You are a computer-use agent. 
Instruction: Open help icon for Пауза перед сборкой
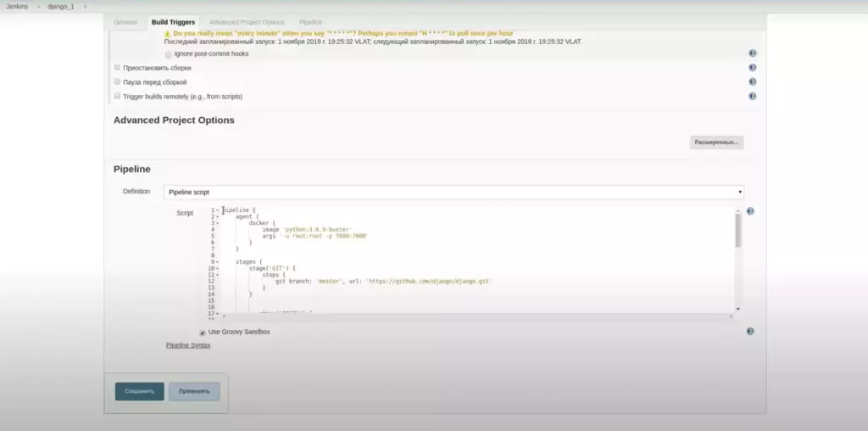pos(753,81)
